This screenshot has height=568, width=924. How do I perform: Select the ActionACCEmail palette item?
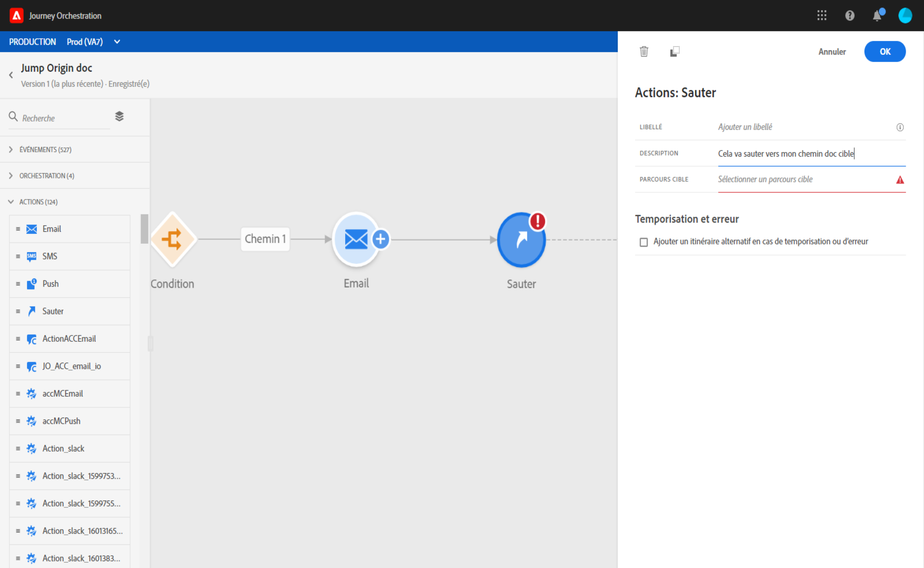coord(69,339)
